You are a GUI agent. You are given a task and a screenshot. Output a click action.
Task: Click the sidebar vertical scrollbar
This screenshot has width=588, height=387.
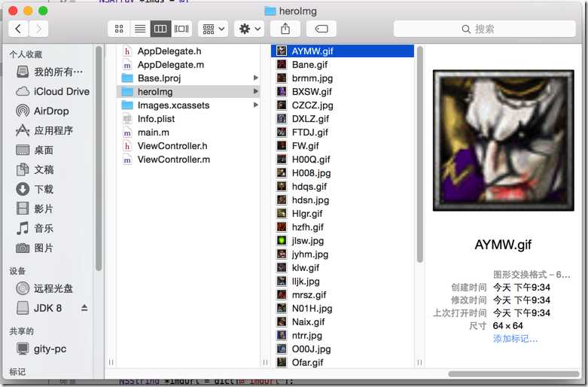click(99, 158)
